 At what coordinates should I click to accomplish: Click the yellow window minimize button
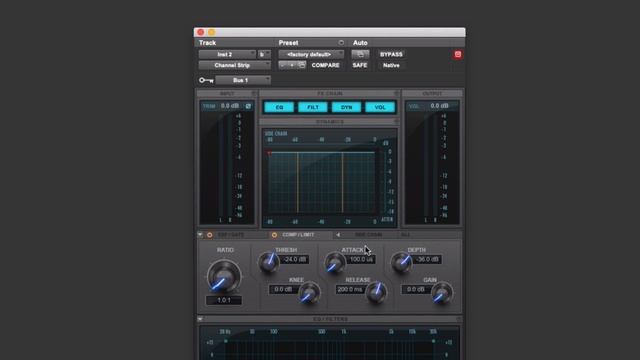[x=211, y=32]
